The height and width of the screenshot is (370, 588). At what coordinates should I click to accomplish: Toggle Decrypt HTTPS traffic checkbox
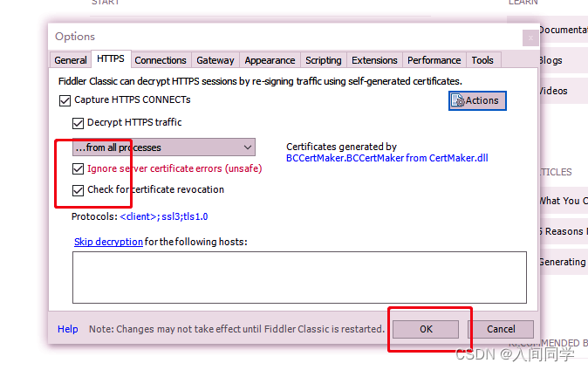78,123
